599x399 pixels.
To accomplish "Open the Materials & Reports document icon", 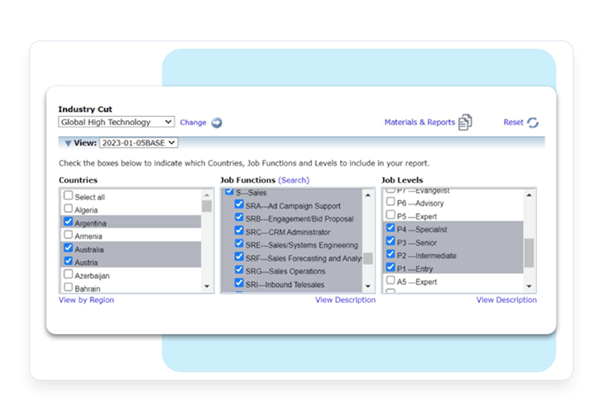I will pyautogui.click(x=465, y=122).
